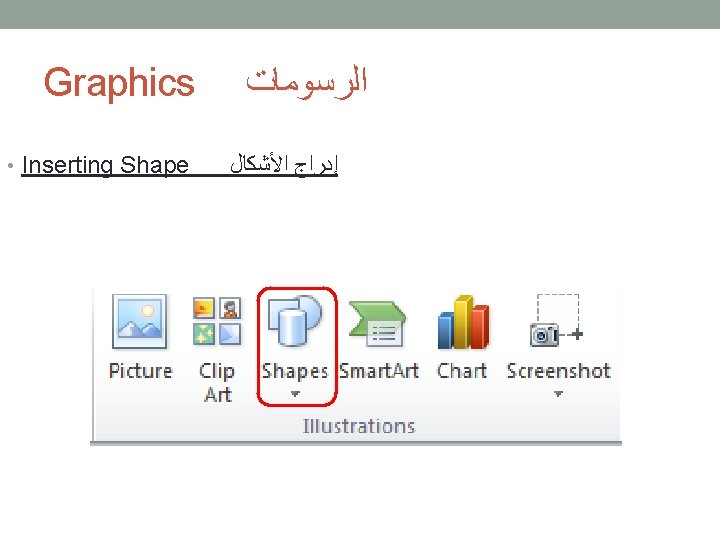
Task: Click the Illustrations group label
Action: point(358,426)
